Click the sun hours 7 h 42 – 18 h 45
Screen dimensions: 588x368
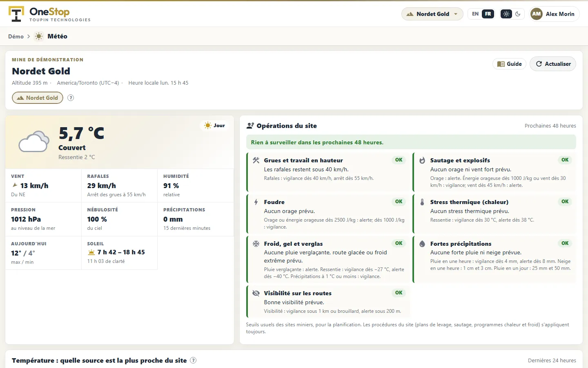pos(121,252)
